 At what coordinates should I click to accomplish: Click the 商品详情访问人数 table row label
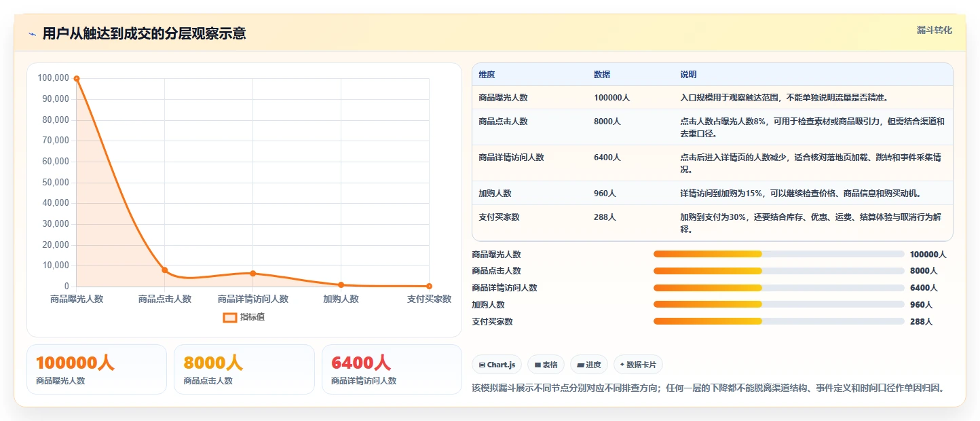pyautogui.click(x=511, y=158)
